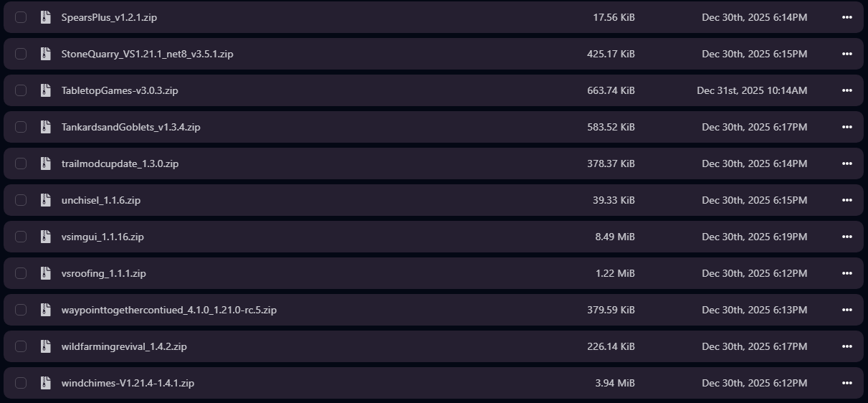Click the archive icon of trailmodcupdate_1.3.0.zip
868x403 pixels.
46,163
